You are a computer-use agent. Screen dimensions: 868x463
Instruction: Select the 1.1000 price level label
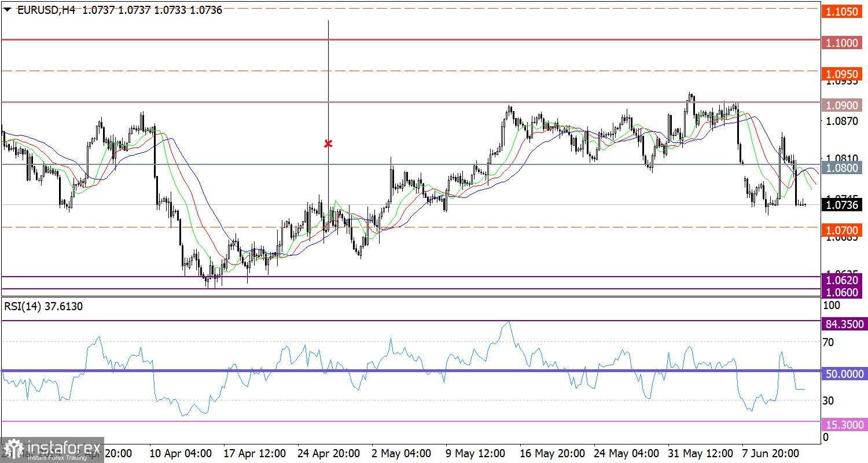pyautogui.click(x=841, y=43)
